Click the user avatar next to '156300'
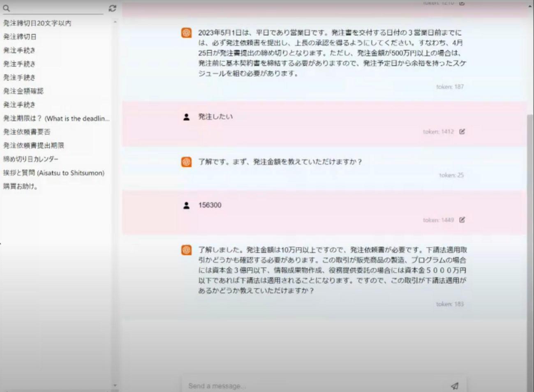The height and width of the screenshot is (392, 534). click(x=186, y=205)
